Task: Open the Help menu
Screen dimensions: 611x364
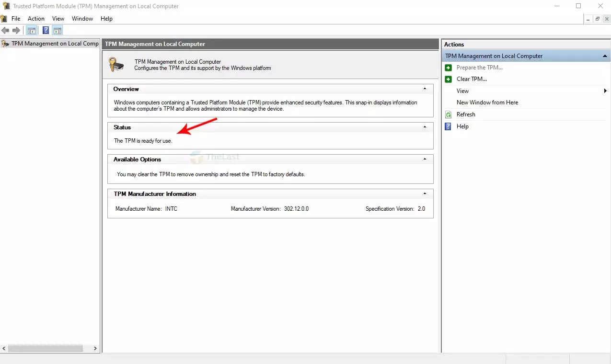Action: pyautogui.click(x=106, y=19)
